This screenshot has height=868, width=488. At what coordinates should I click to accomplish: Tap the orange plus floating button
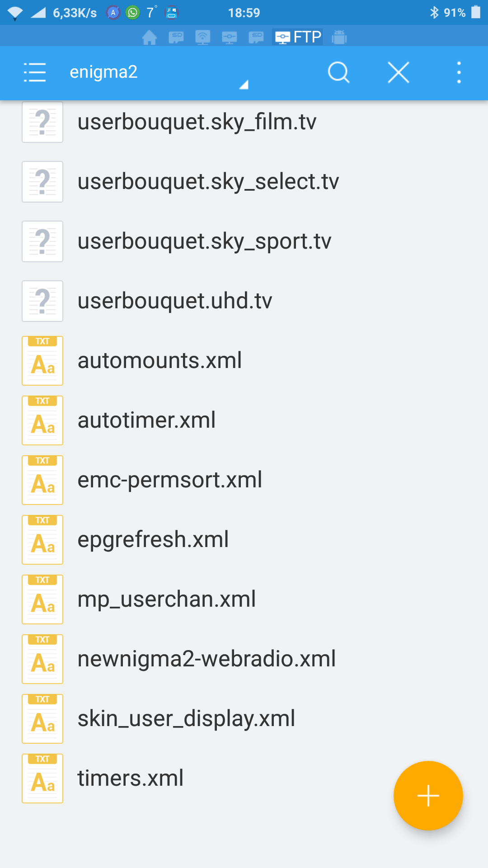[428, 796]
